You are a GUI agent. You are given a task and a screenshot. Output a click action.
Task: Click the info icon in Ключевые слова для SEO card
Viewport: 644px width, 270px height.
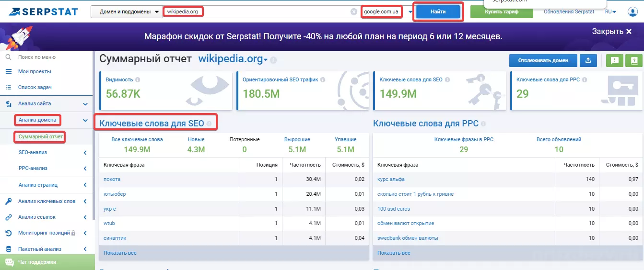(447, 80)
